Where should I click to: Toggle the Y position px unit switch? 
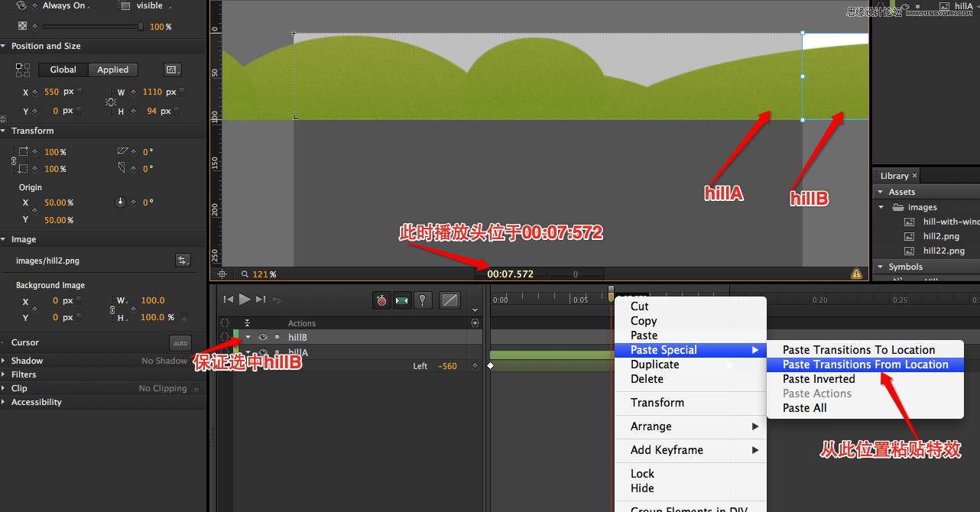click(x=80, y=111)
